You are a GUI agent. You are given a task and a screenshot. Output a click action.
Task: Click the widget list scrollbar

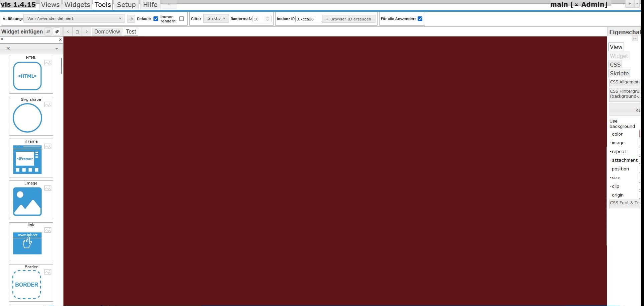click(x=62, y=66)
